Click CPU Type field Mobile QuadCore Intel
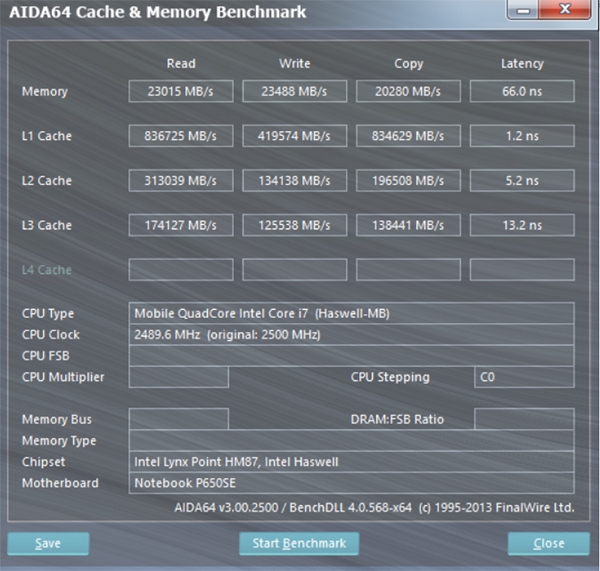Viewport: 600px width, 571px height. 351,313
